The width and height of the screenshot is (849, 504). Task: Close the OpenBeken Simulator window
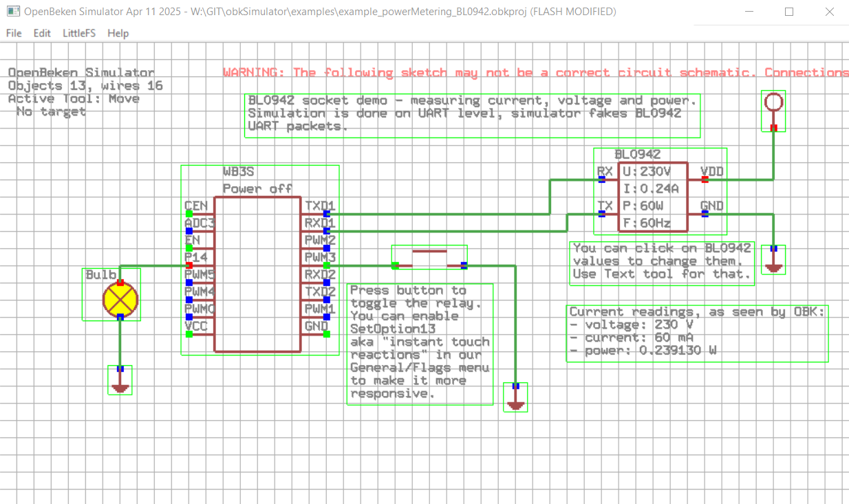tap(829, 12)
